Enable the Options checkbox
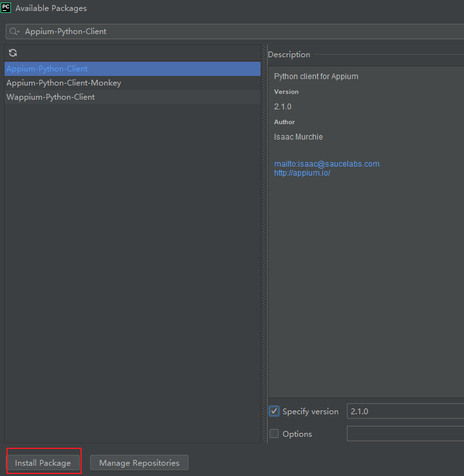The height and width of the screenshot is (476, 464). 274,434
